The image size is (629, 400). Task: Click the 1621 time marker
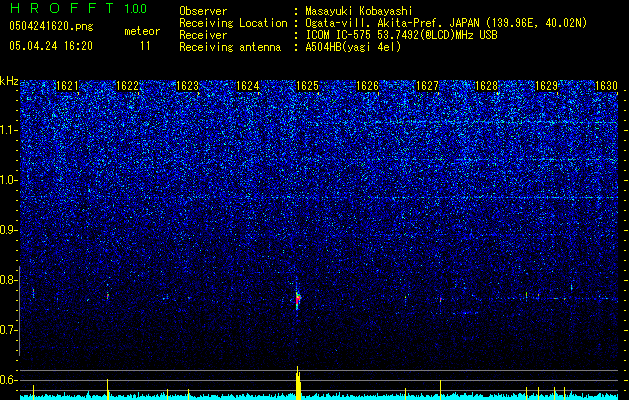(x=67, y=86)
